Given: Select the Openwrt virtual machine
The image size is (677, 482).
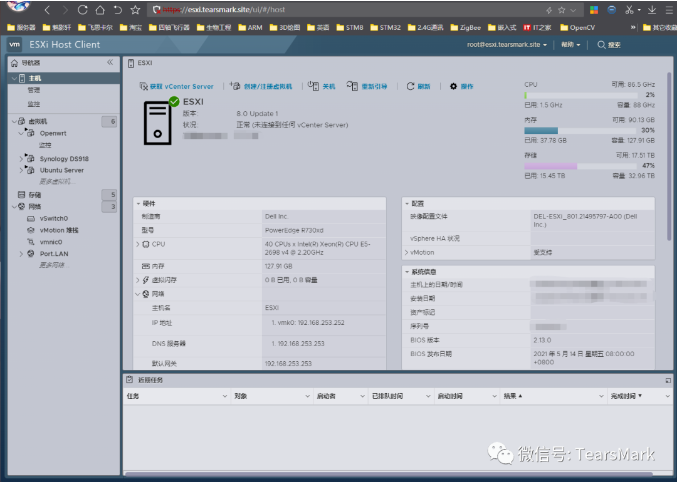Looking at the screenshot, I should pyautogui.click(x=53, y=133).
